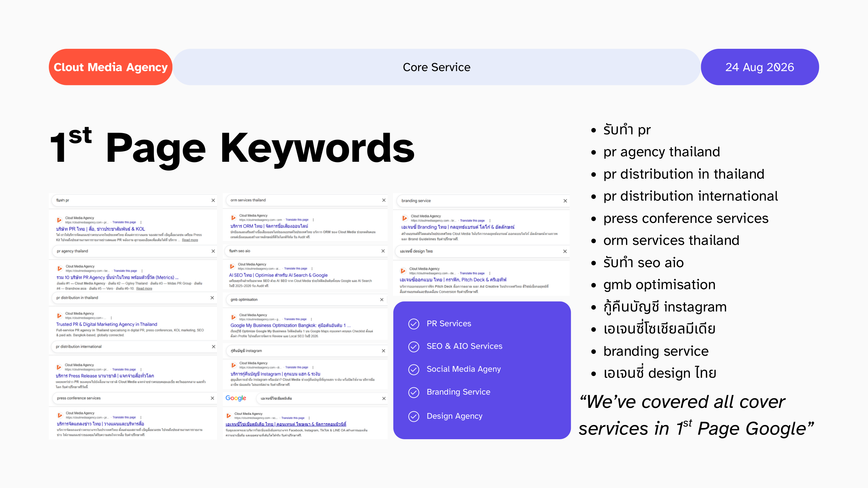This screenshot has height=488, width=868.
Task: Click 'Read more' in 'บริษัท PR ไทย' snippet
Action: [x=190, y=240]
